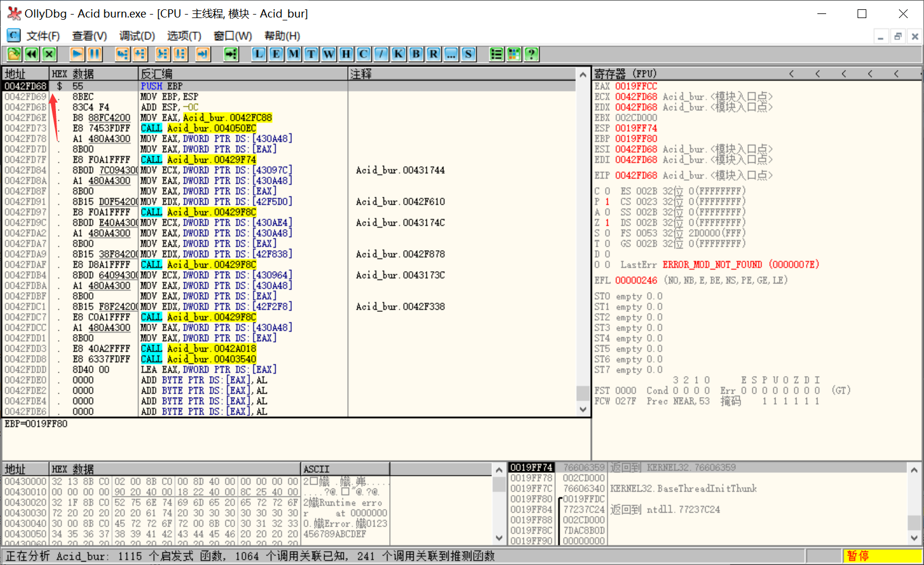Click the CPU window icon left of menu bar

point(13,36)
